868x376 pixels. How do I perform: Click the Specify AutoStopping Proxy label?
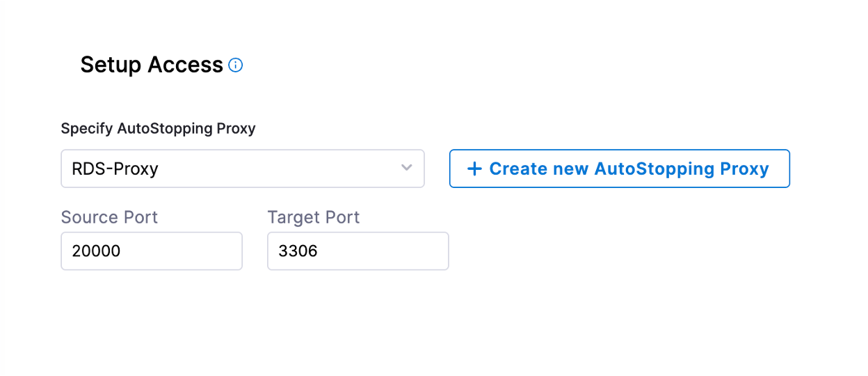(x=158, y=129)
